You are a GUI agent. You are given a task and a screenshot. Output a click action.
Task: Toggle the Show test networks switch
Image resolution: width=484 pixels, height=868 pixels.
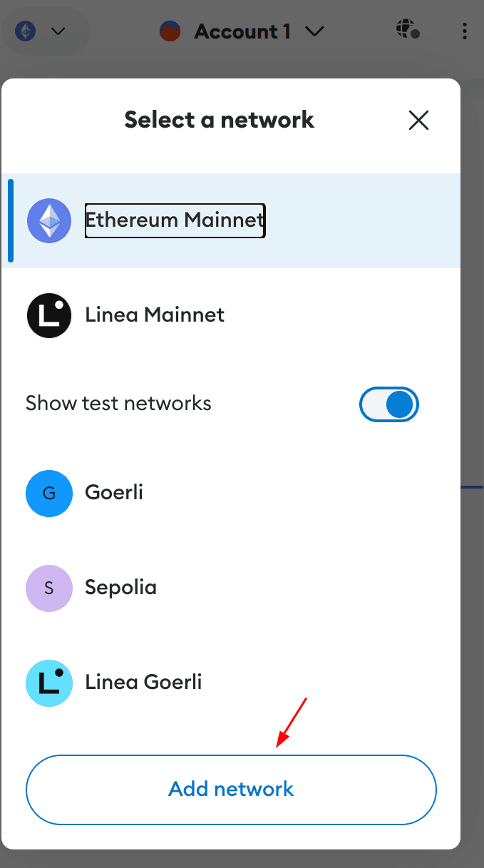(389, 404)
